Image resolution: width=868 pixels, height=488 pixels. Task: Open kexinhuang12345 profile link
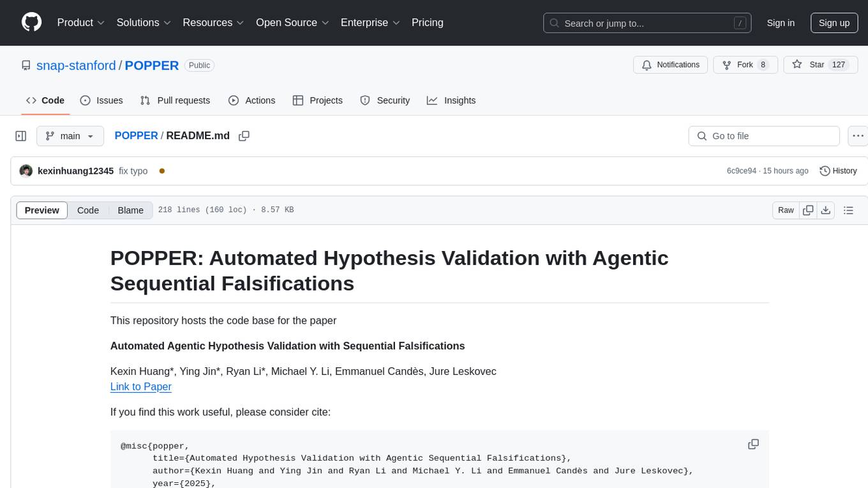pos(76,171)
